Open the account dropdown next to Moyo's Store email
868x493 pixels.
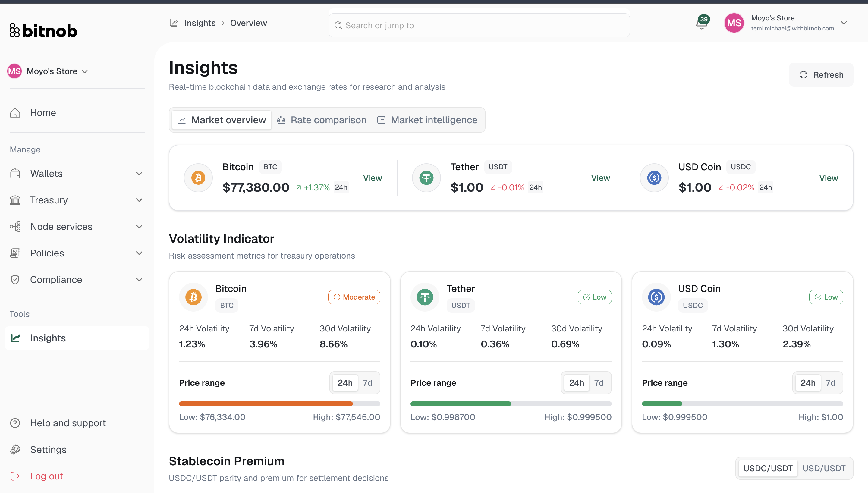pos(844,23)
